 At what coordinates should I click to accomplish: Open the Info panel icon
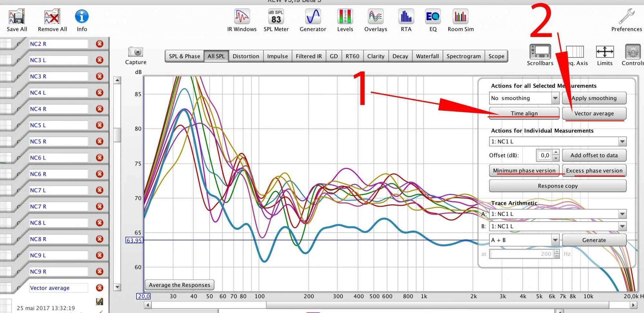click(x=82, y=16)
